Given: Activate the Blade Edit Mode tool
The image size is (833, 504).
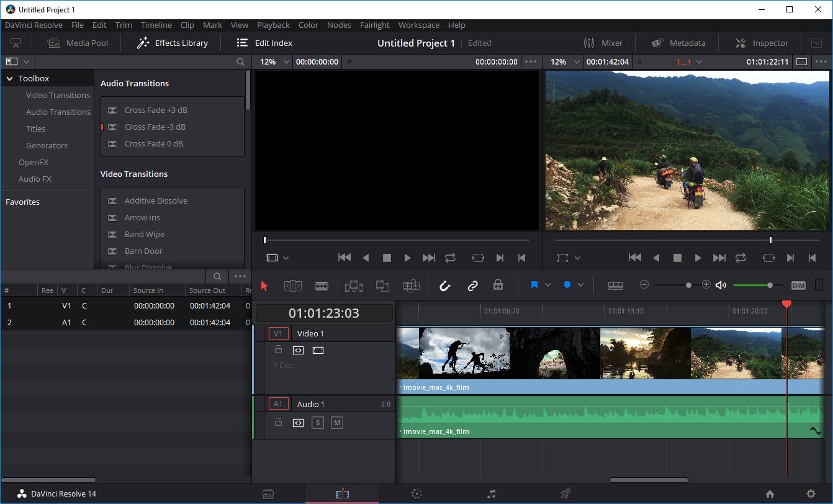Looking at the screenshot, I should click(x=322, y=286).
